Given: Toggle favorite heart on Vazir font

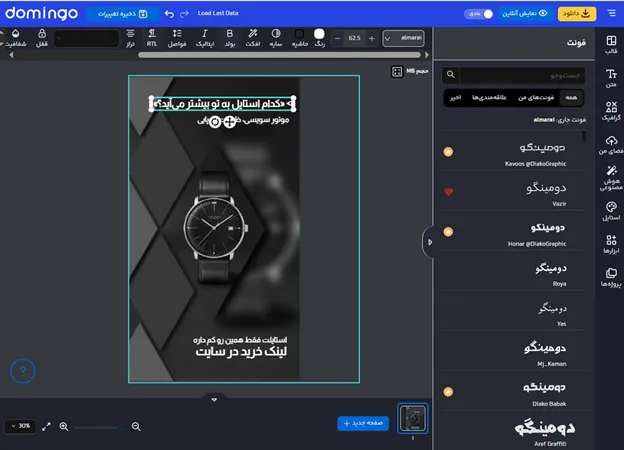Looking at the screenshot, I should pos(449,191).
